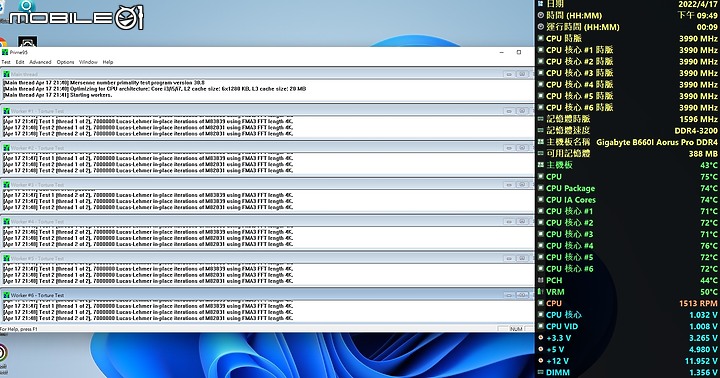This screenshot has height=378, width=720.
Task: Click the Main thread window icon
Action: tap(6, 74)
